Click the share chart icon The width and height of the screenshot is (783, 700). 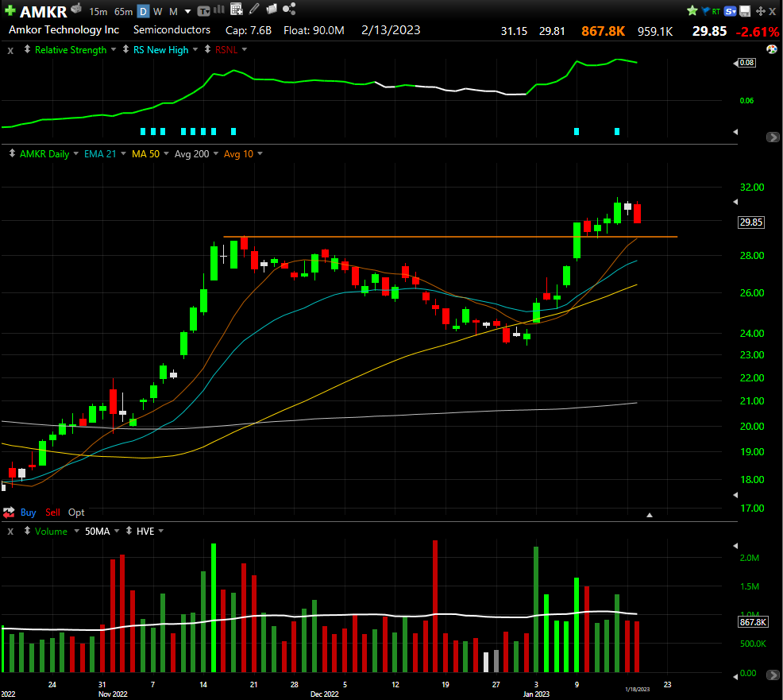[289, 9]
